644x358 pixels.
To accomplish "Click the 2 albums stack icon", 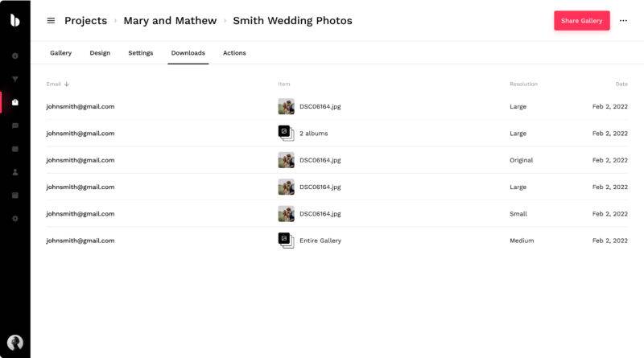I will coord(287,133).
